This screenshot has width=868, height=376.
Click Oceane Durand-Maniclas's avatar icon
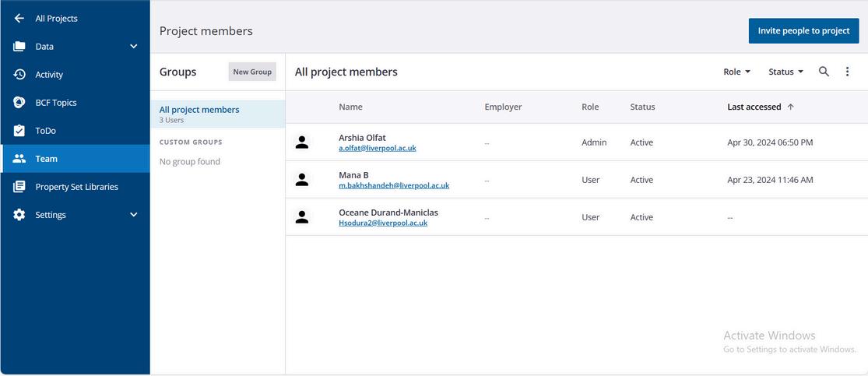pos(302,217)
